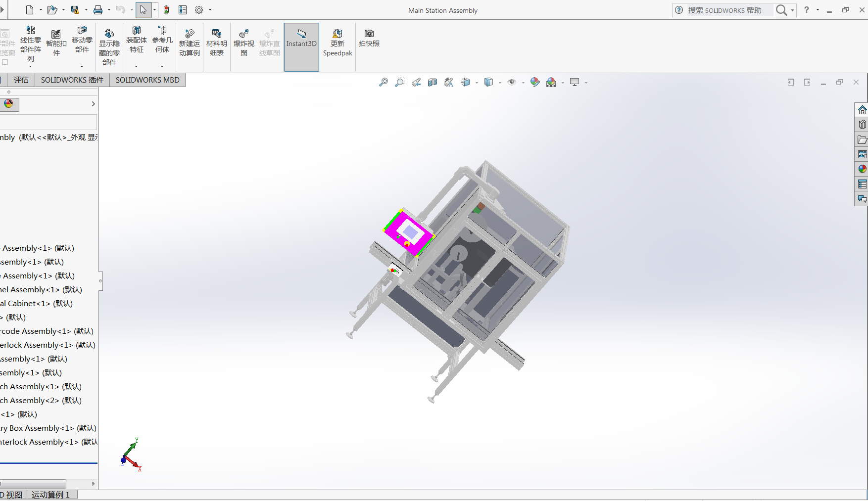Open Custom Properties in the task pane
868x501 pixels.
(862, 184)
